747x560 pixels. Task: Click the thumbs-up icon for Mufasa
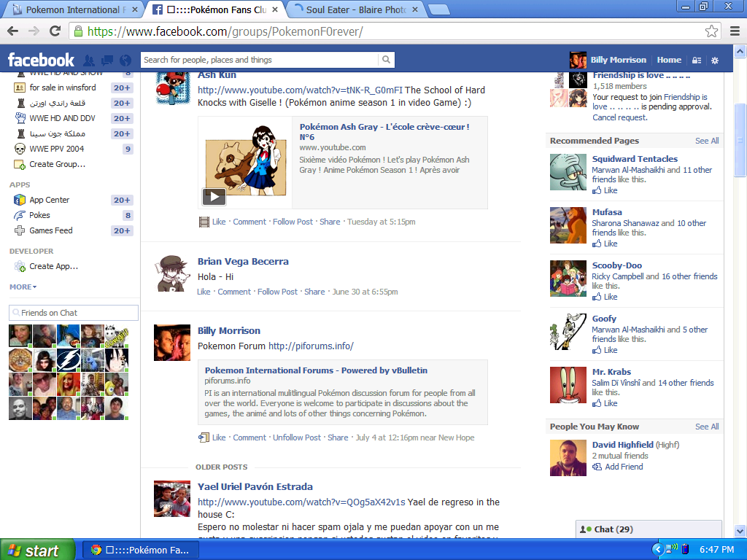(x=597, y=244)
